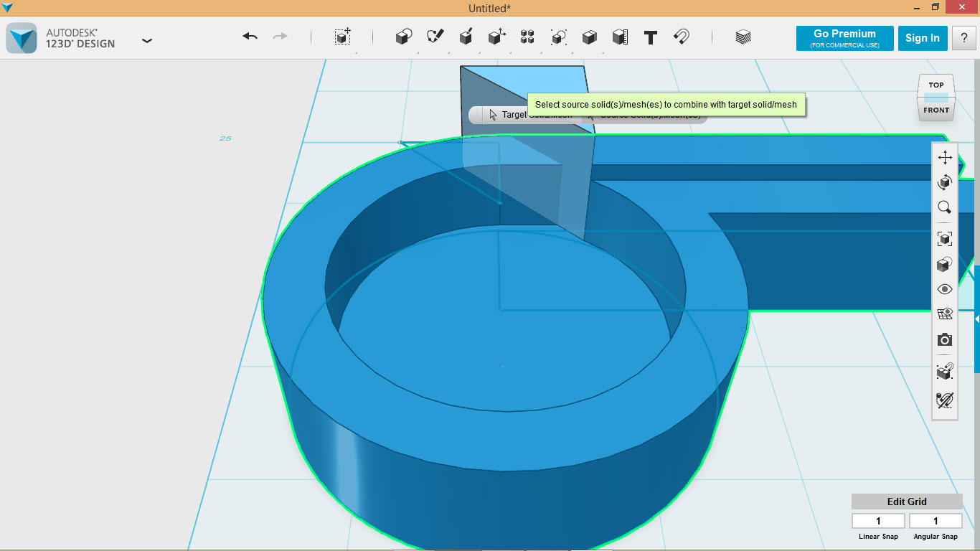Image resolution: width=980 pixels, height=551 pixels.
Task: Select the Primitives tool in the toolbar
Action: pos(403,37)
